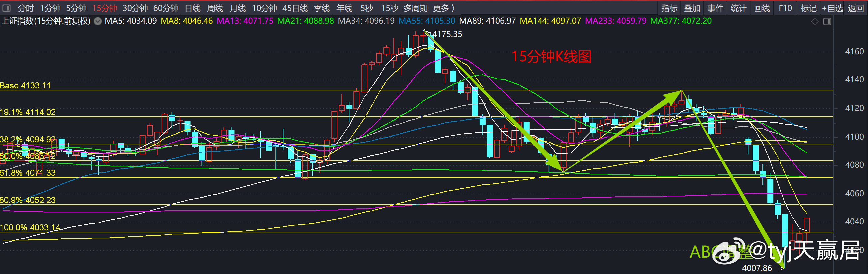Click the 4100 price axis label

coord(854,137)
